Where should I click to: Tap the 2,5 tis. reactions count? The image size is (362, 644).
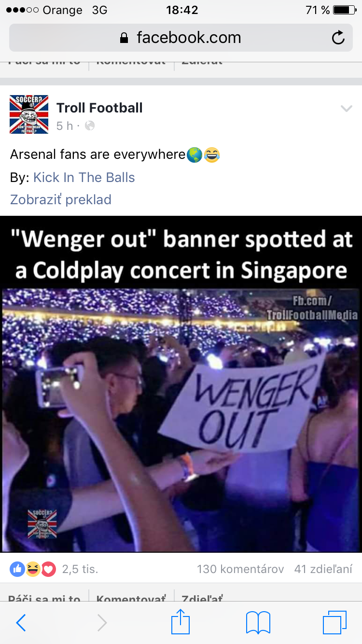pyautogui.click(x=80, y=569)
